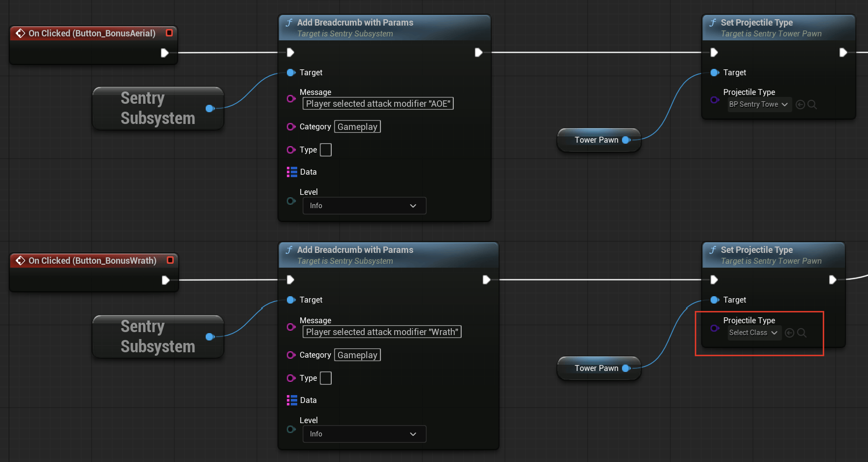The image size is (868, 462).
Task: Select bottom Set Projectile Type node title
Action: pyautogui.click(x=756, y=249)
